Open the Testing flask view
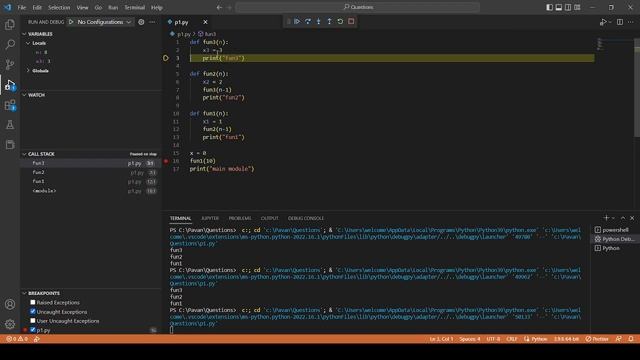This screenshot has width=640, height=360. pos(10,125)
